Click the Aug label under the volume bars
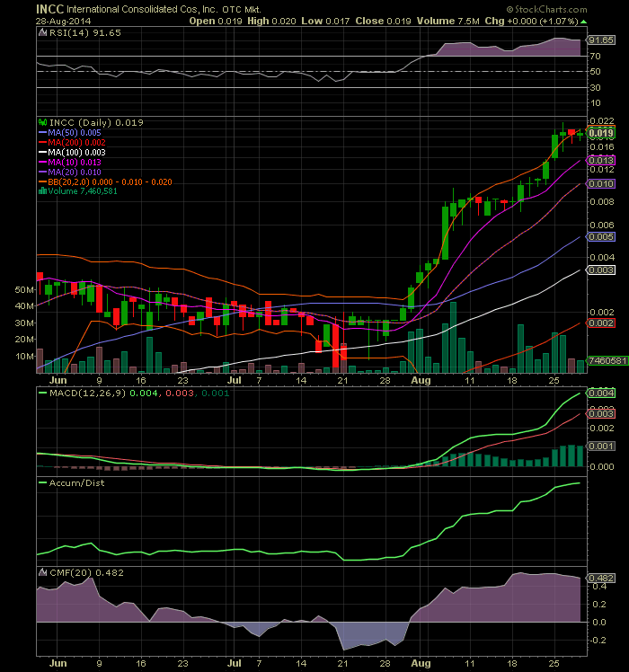 (x=421, y=380)
